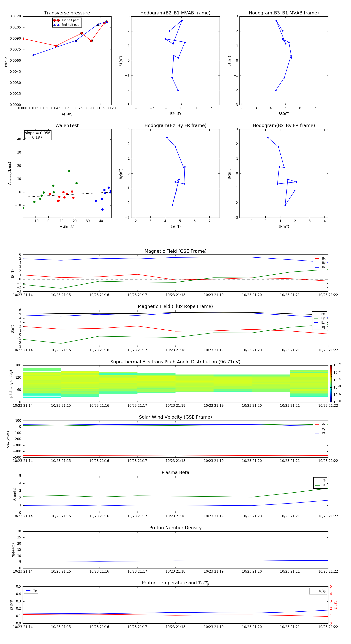
Task: Click the 'Hodogram(Bz_By FR frame)' title
Action: (175, 125)
